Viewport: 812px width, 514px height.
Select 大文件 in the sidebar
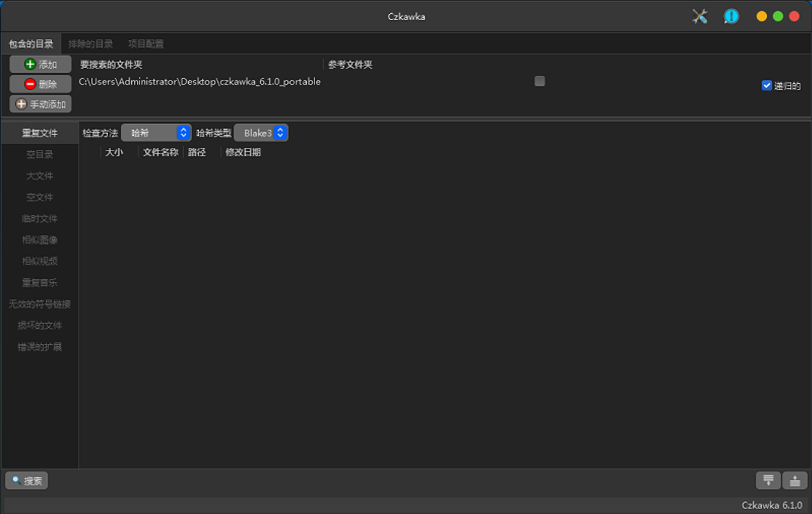pos(40,176)
